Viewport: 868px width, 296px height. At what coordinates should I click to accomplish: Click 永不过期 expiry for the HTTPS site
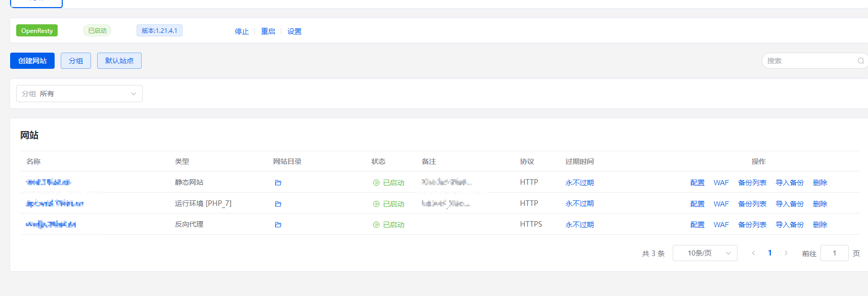[x=580, y=225]
